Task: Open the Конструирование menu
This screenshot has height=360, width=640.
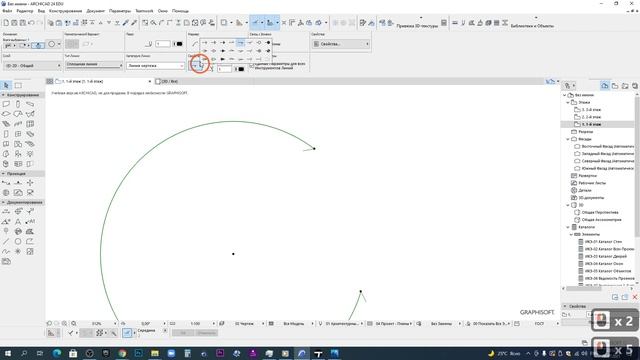Action: [x=65, y=11]
